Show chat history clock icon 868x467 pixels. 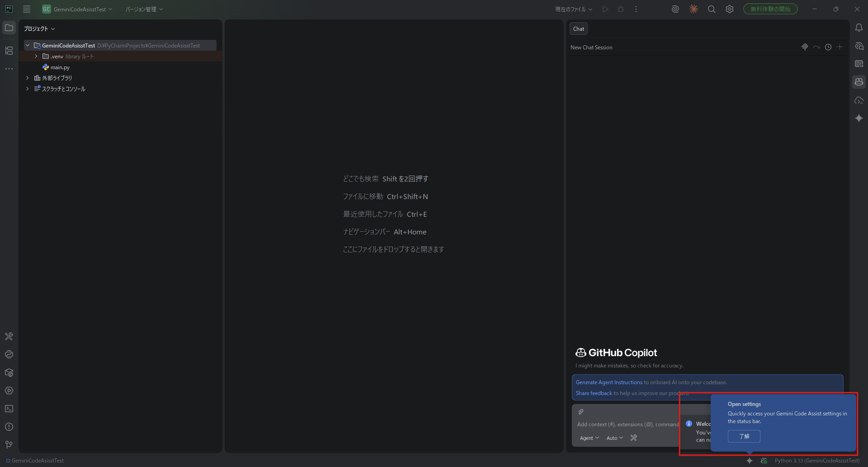click(828, 47)
